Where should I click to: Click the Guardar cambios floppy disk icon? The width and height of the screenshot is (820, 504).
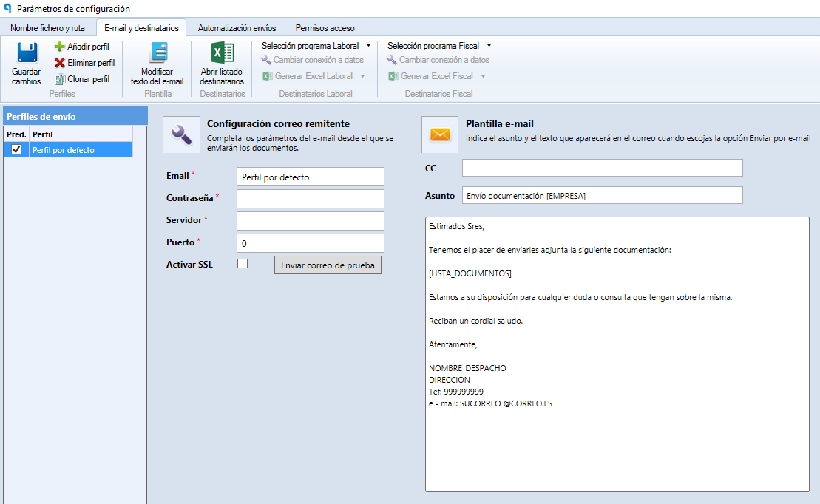(27, 52)
